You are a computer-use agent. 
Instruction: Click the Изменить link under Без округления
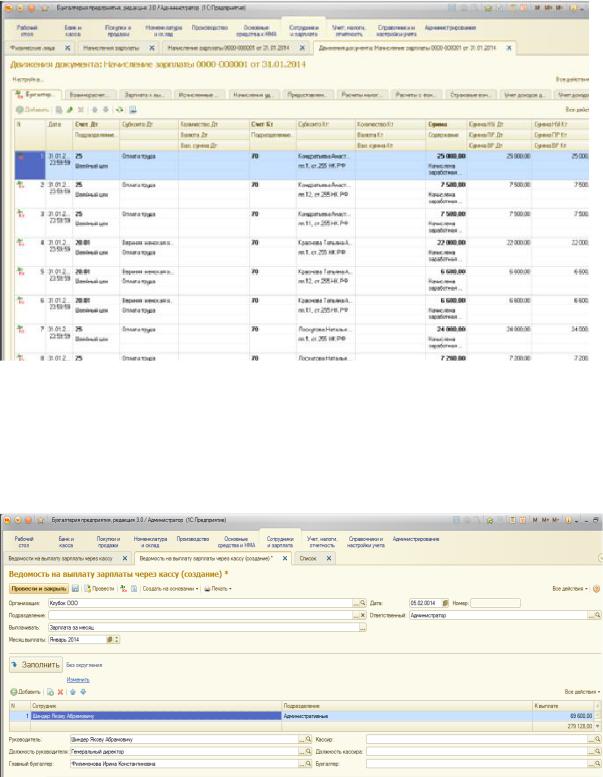pos(78,680)
